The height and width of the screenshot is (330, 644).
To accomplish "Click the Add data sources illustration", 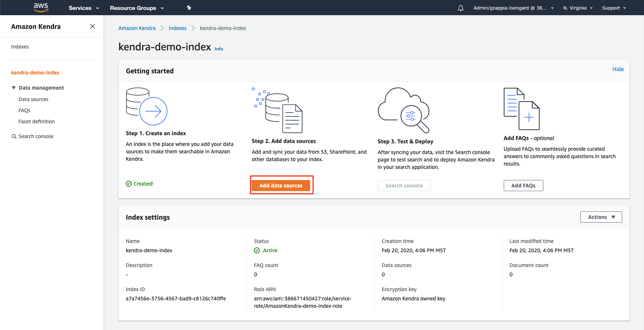I will [x=277, y=110].
